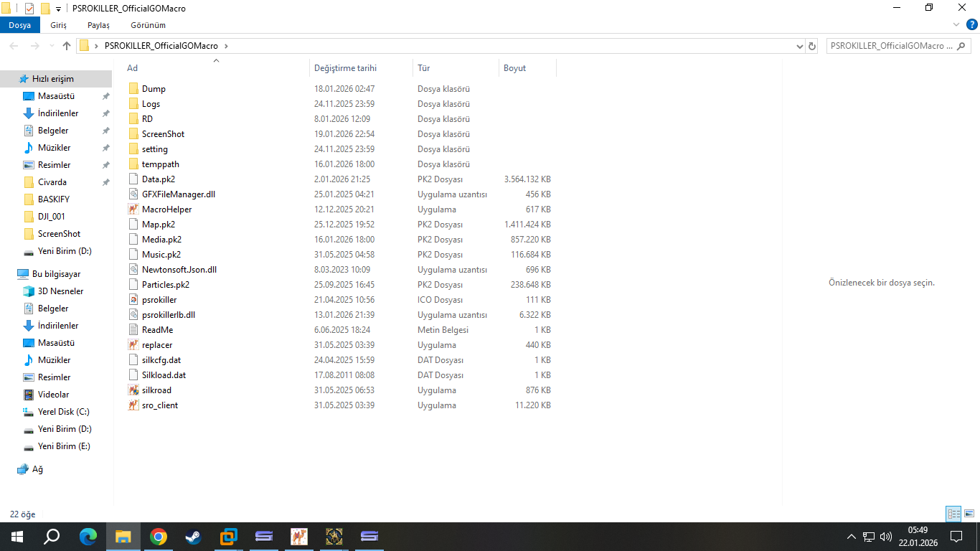The height and width of the screenshot is (551, 980).
Task: Sort by the Boyut column header
Action: [x=527, y=68]
